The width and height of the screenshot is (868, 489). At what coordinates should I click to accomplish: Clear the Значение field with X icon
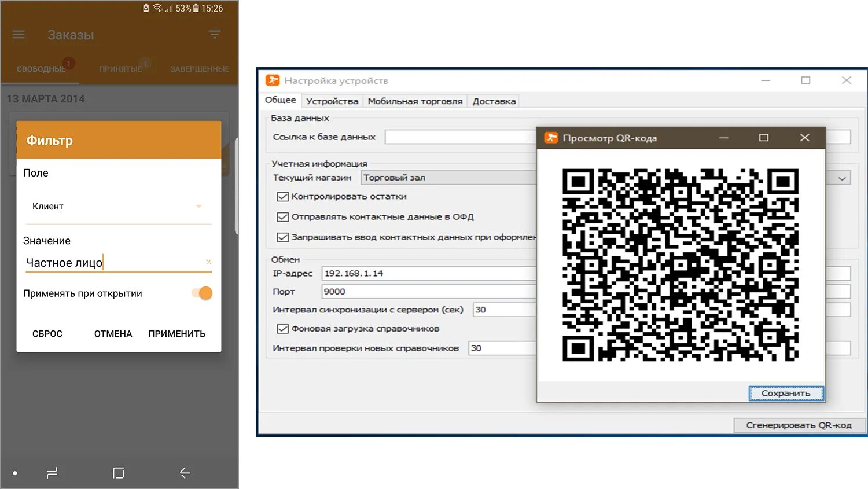click(x=209, y=262)
